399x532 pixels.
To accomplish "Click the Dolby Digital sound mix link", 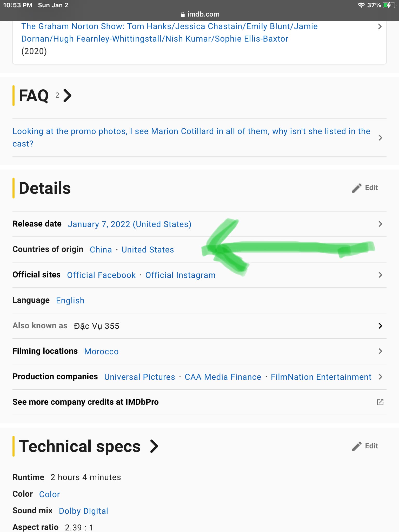I will pos(83,511).
